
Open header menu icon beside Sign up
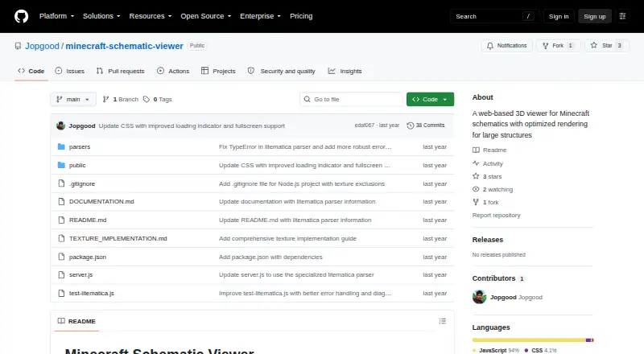[x=622, y=16]
